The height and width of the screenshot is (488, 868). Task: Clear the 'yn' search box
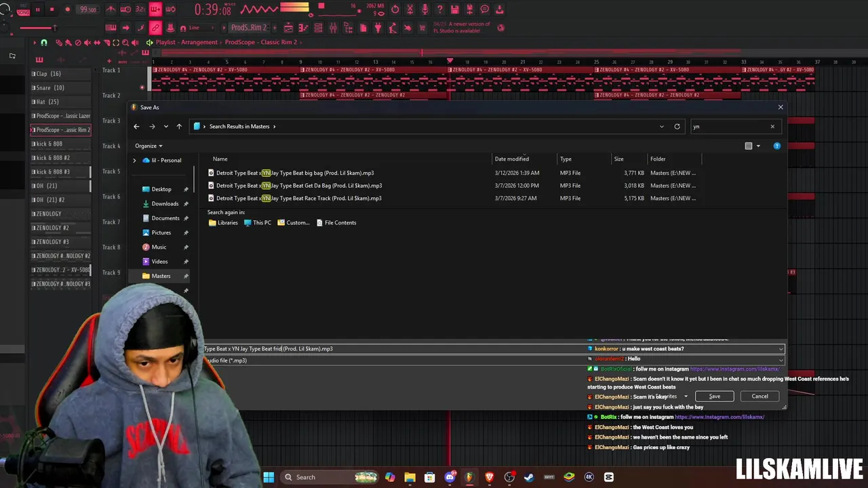[772, 126]
